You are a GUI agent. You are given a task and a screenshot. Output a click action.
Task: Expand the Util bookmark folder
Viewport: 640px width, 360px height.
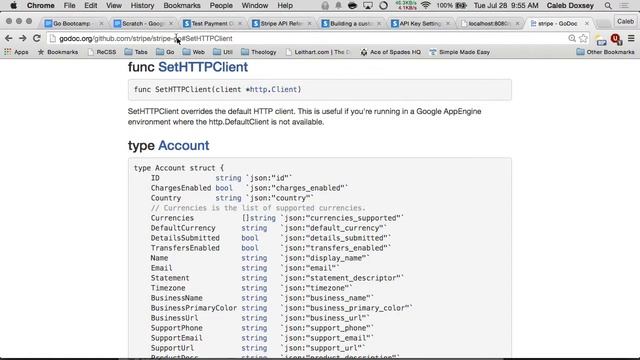coord(223,52)
